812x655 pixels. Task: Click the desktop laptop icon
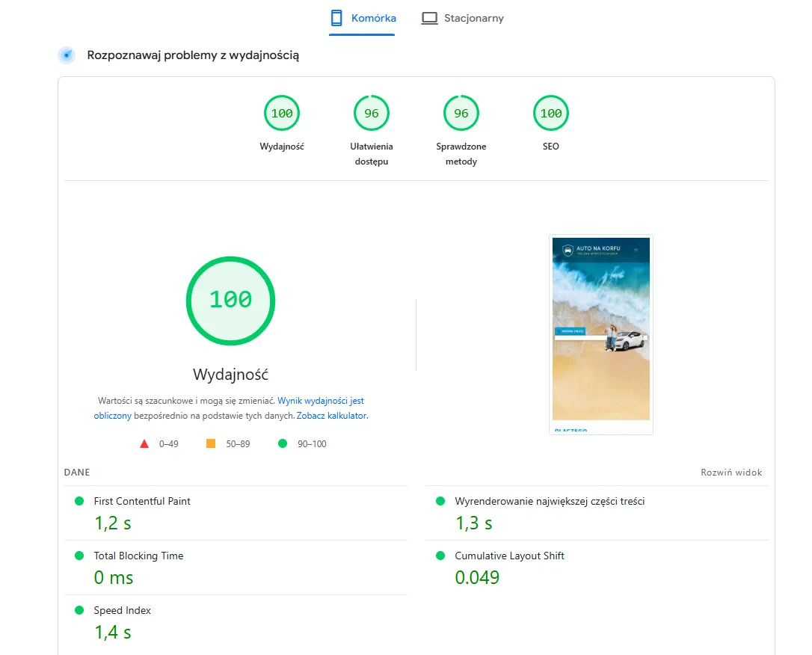pyautogui.click(x=429, y=18)
